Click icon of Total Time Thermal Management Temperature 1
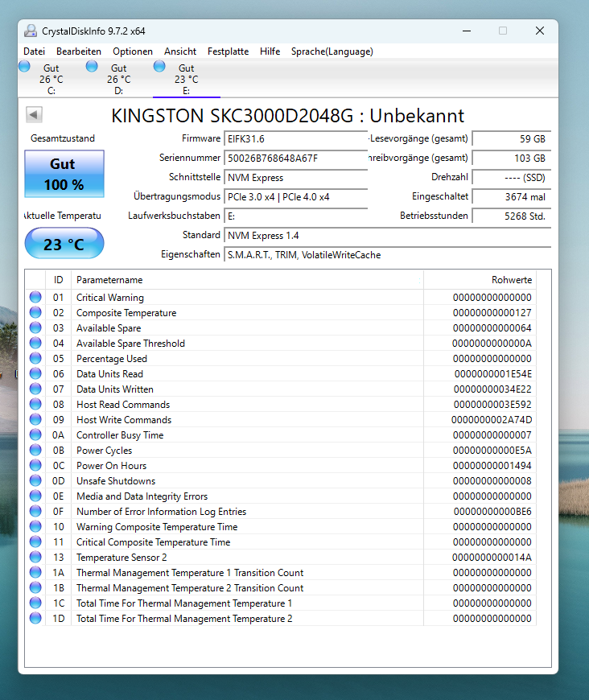The height and width of the screenshot is (700, 589). pos(35,603)
